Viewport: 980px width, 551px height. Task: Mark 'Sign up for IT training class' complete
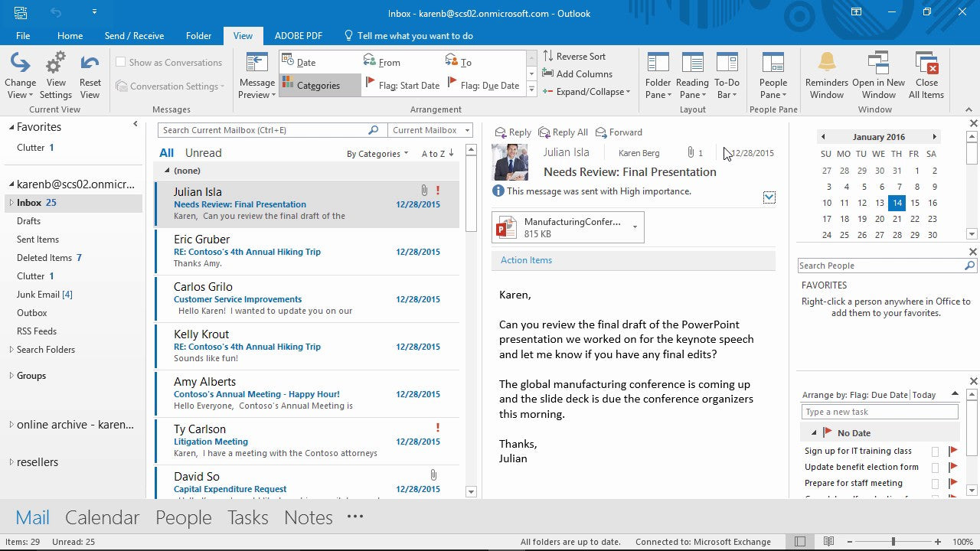[x=935, y=452]
